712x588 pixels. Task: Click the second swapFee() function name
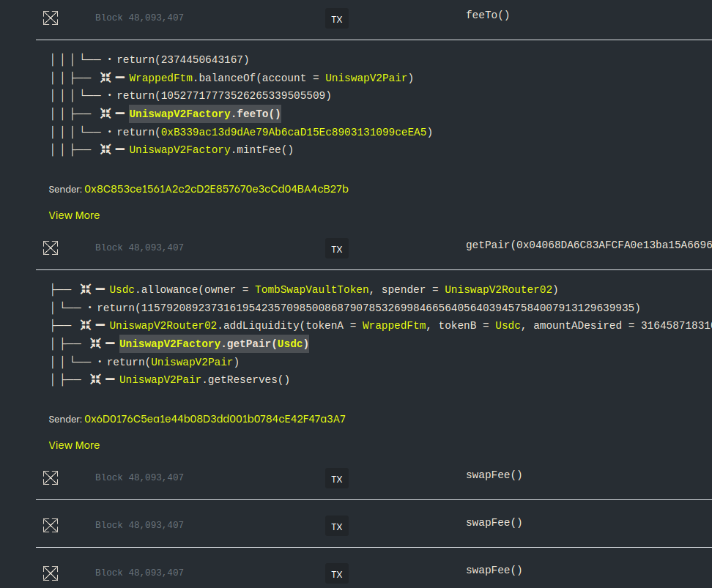pyautogui.click(x=494, y=522)
